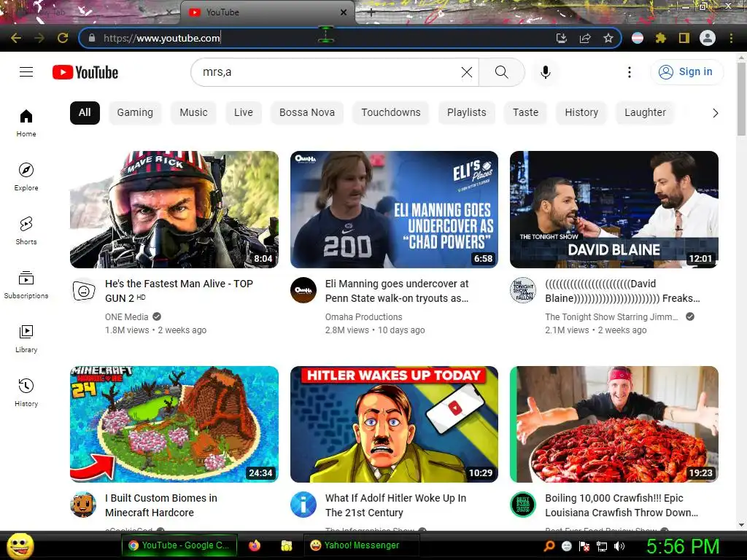Select the Gaming filter chip

coord(135,113)
